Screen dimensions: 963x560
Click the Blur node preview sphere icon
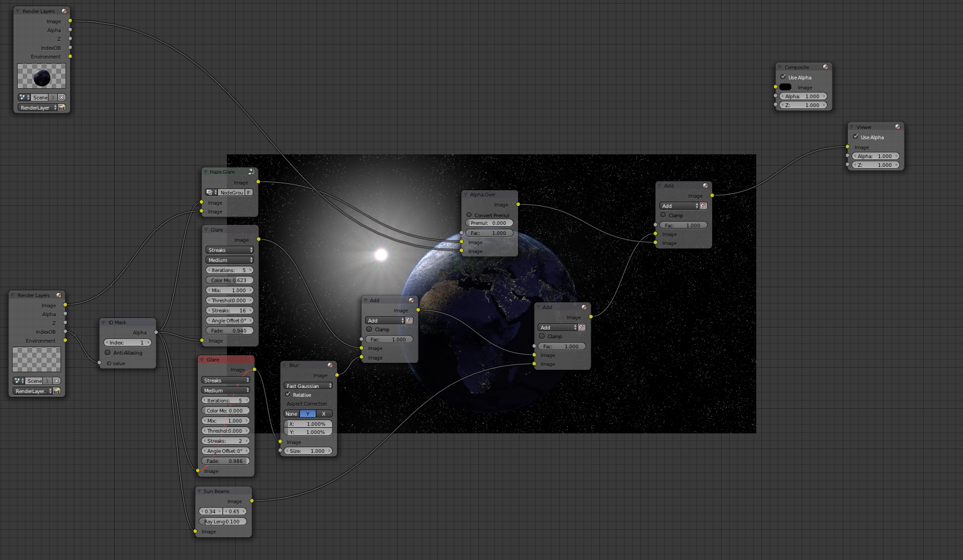(330, 365)
